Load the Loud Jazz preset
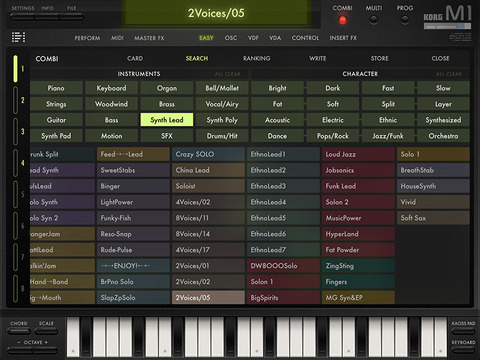Screen dimensions: 480x360 click(358, 154)
